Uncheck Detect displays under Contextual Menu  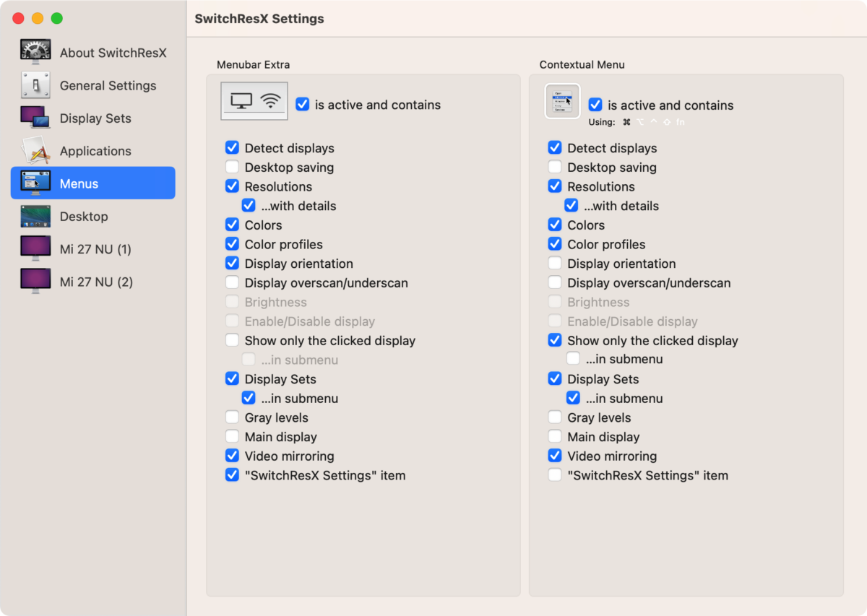pyautogui.click(x=555, y=148)
